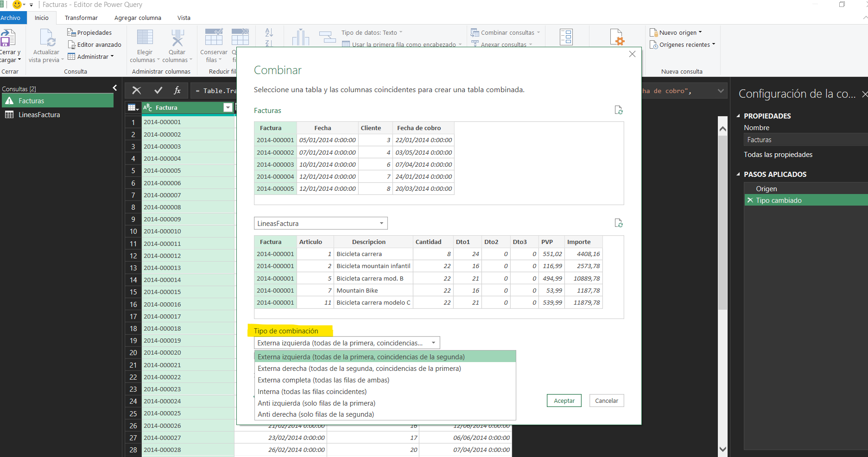Select Externa izquierda join option
This screenshot has height=457, width=868.
385,357
